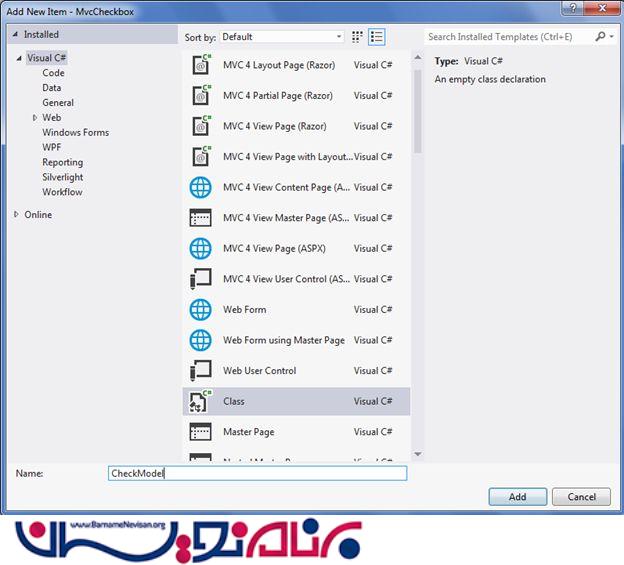The height and width of the screenshot is (565, 624).
Task: Click the Class template icon
Action: coord(200,401)
